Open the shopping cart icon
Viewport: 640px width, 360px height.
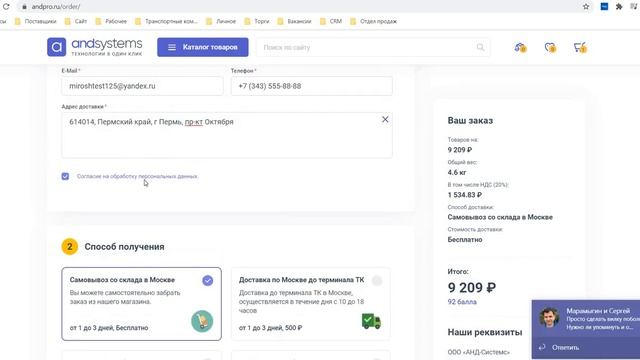pyautogui.click(x=580, y=47)
